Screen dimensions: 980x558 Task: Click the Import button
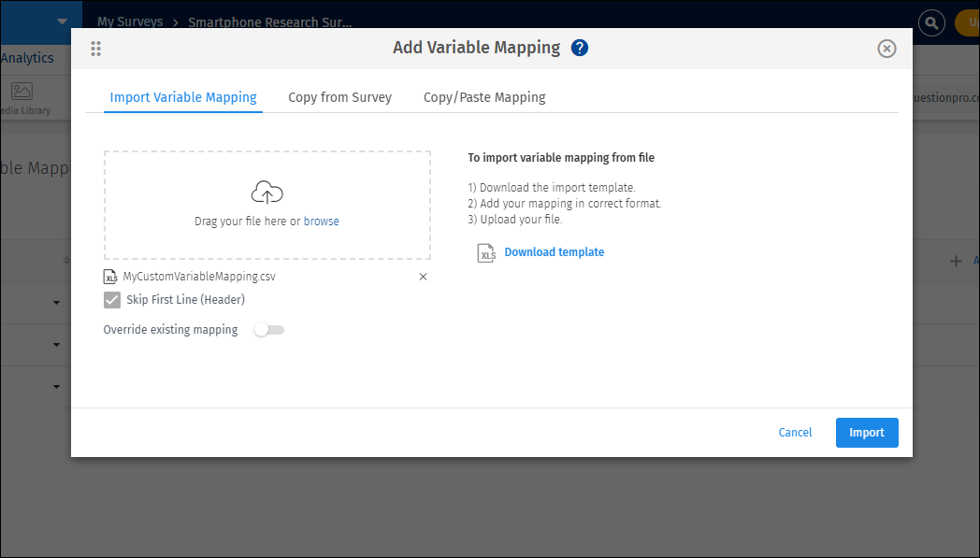coord(866,432)
